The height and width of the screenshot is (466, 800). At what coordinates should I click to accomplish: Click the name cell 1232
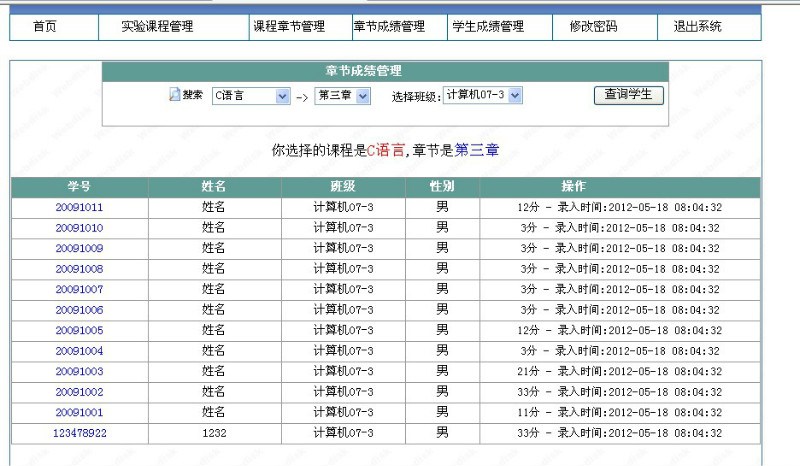pyautogui.click(x=214, y=433)
